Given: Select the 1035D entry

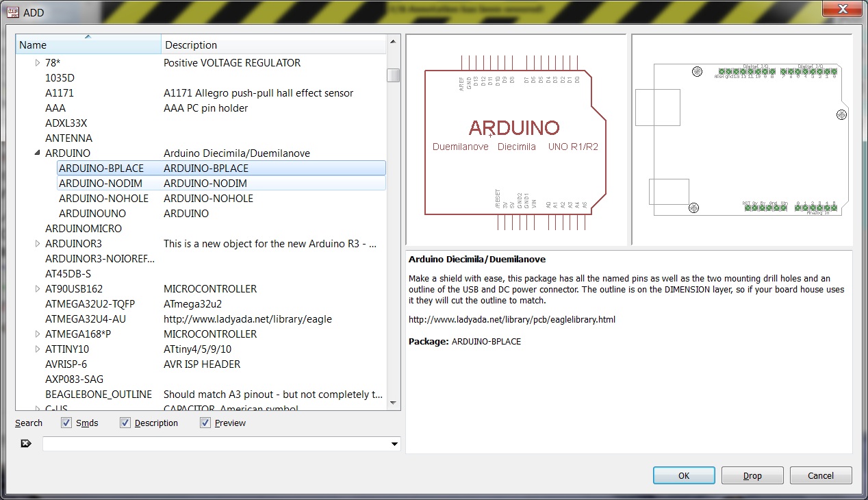Looking at the screenshot, I should 60,78.
